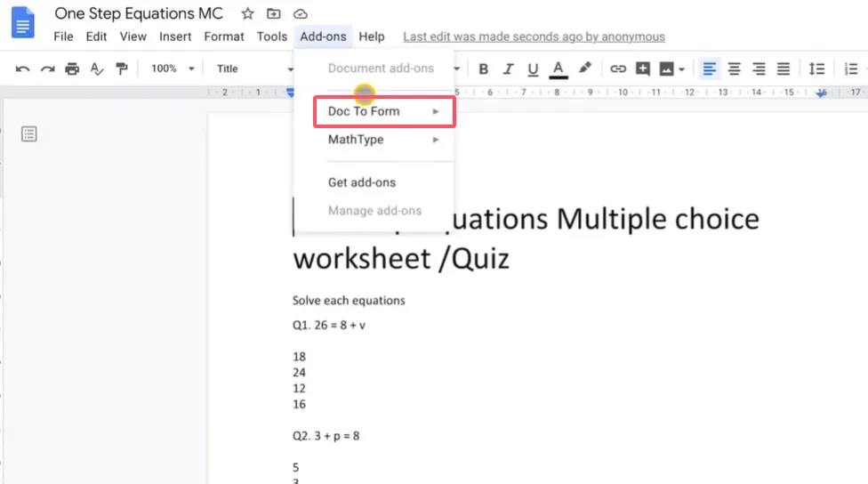Toggle bold formatting
The height and width of the screenshot is (484, 868).
pos(484,69)
